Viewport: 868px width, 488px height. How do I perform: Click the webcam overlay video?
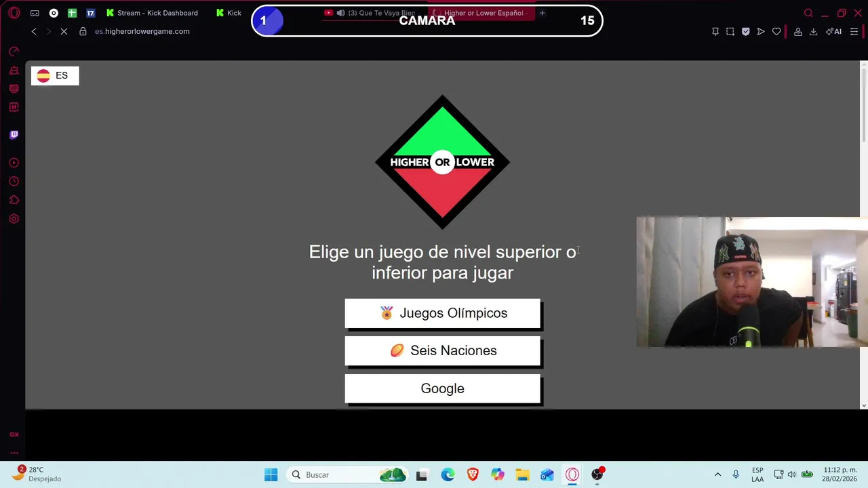[752, 282]
